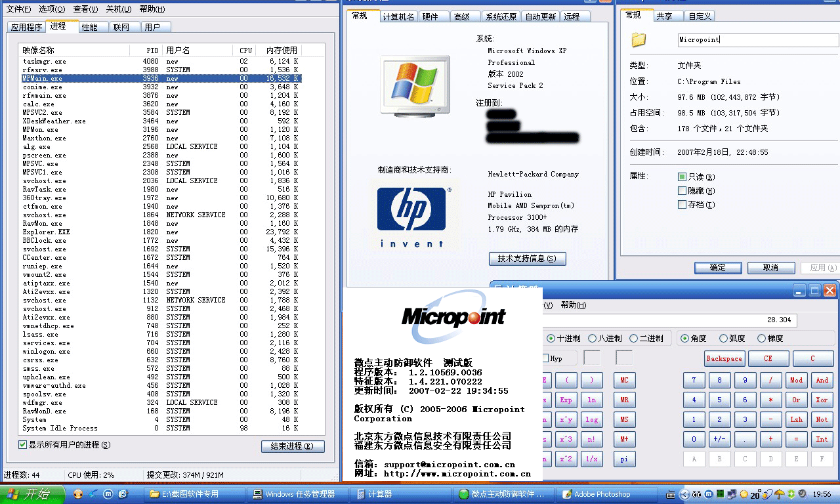Screen dimensions: 840x504
Task: Click the calculator CE button
Action: pos(768,359)
